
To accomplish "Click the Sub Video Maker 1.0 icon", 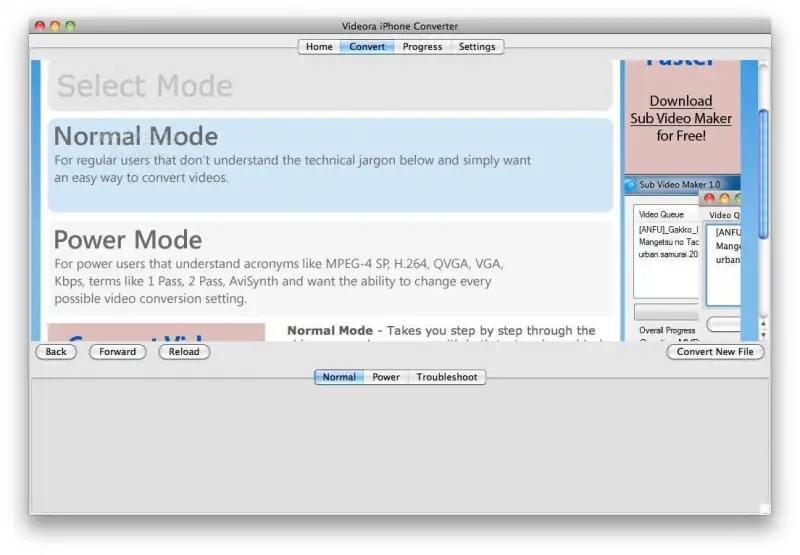I will coord(631,184).
